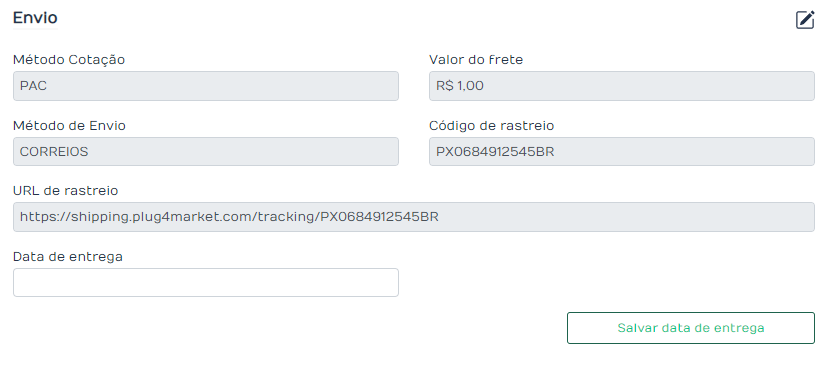Click the Envio section heading
This screenshot has height=368, width=830.
[35, 17]
